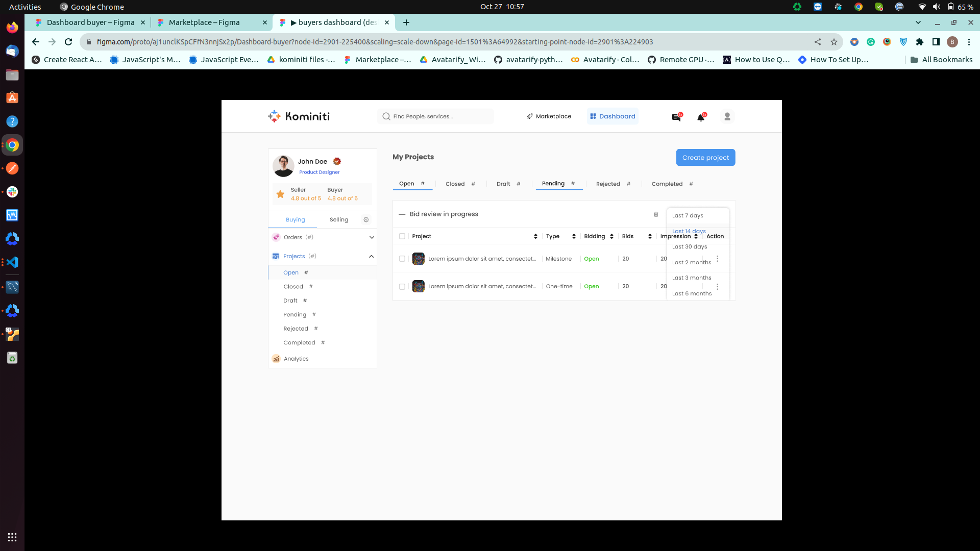Open three-dot action menu for Milestone project
This screenshot has width=980, height=551.
717,259
